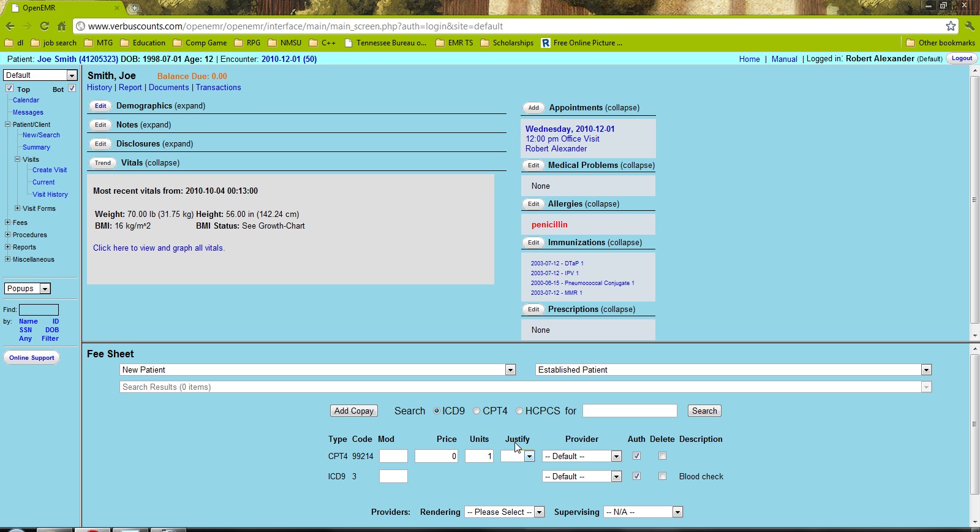
Task: Uncheck the Top frame checkbox
Action: click(x=10, y=88)
